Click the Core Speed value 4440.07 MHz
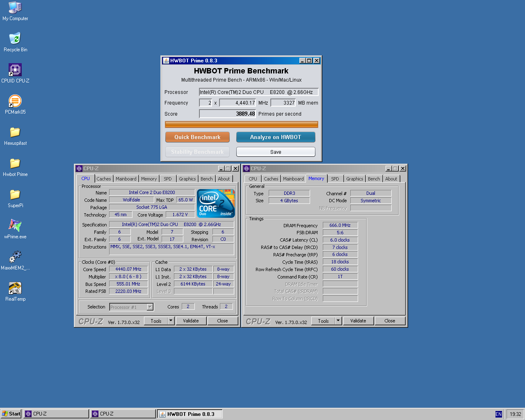This screenshot has height=420, width=525. click(x=128, y=269)
